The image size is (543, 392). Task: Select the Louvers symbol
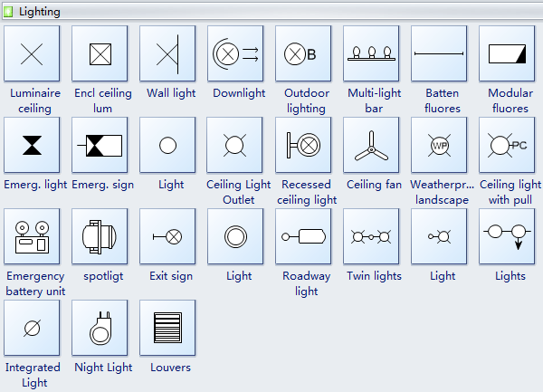(x=167, y=328)
